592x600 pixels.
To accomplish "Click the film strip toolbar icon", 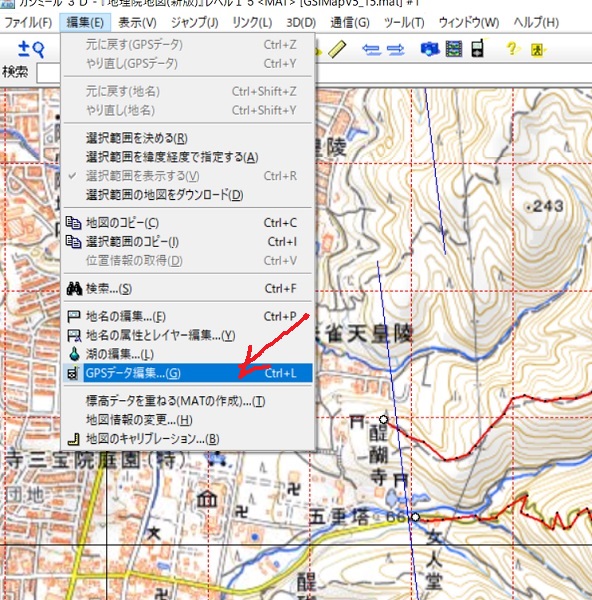I will [453, 49].
